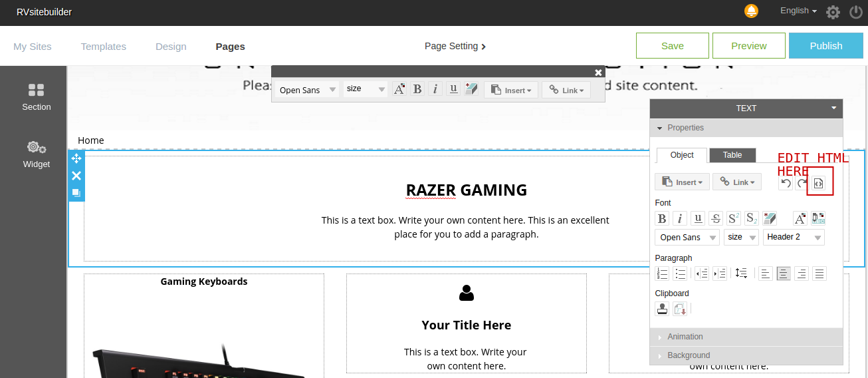
Task: Click font color icon in floating toolbar
Action: (399, 89)
